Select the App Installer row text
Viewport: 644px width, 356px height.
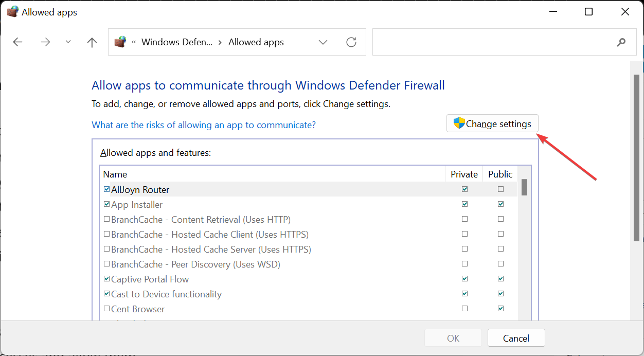tap(137, 204)
